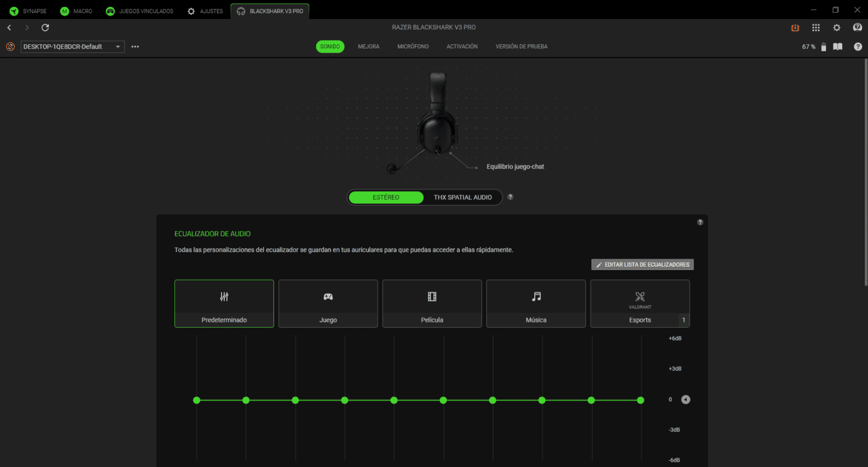Open the Macro tab
Viewport: 868px width, 467px height.
pyautogui.click(x=75, y=11)
